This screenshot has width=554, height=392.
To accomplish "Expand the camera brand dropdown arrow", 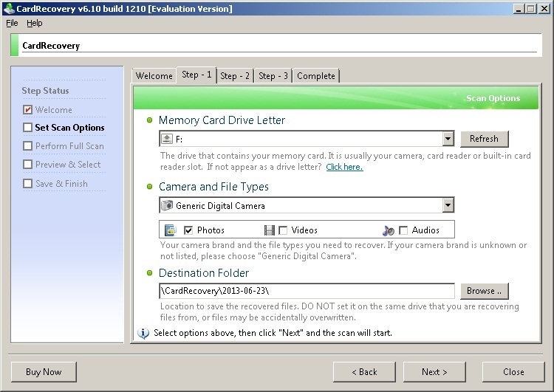I will tap(448, 205).
